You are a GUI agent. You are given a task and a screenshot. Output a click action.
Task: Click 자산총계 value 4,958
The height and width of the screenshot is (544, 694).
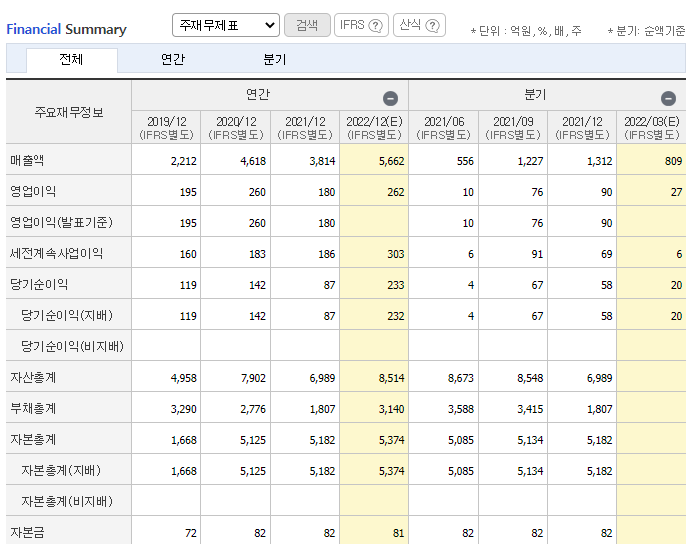[x=184, y=378]
